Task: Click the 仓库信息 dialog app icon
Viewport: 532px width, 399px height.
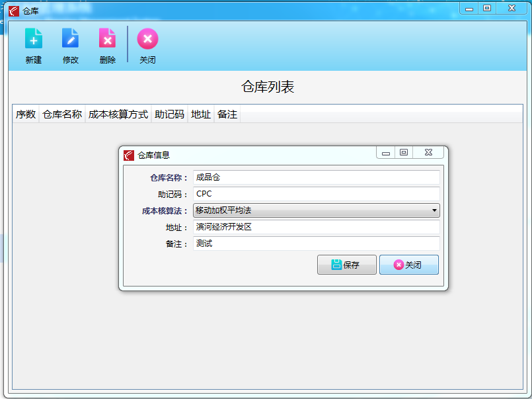Action: pos(129,155)
